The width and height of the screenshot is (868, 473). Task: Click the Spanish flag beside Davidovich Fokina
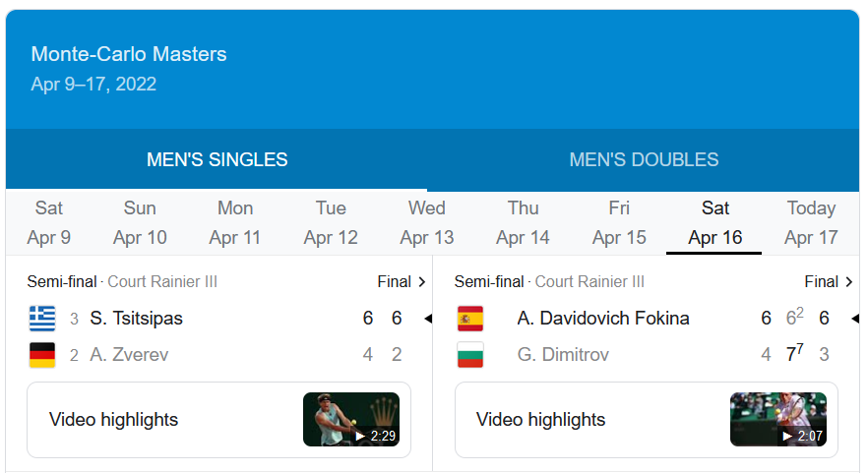coord(470,319)
